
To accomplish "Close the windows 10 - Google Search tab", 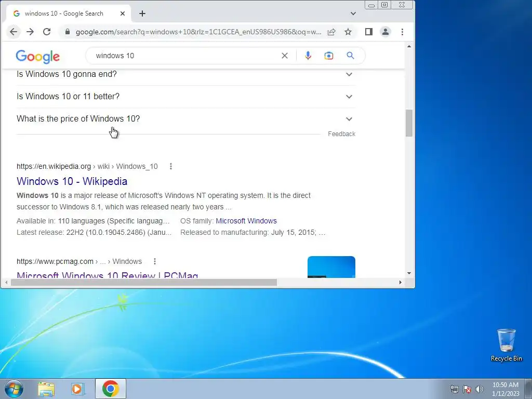I will pyautogui.click(x=123, y=14).
